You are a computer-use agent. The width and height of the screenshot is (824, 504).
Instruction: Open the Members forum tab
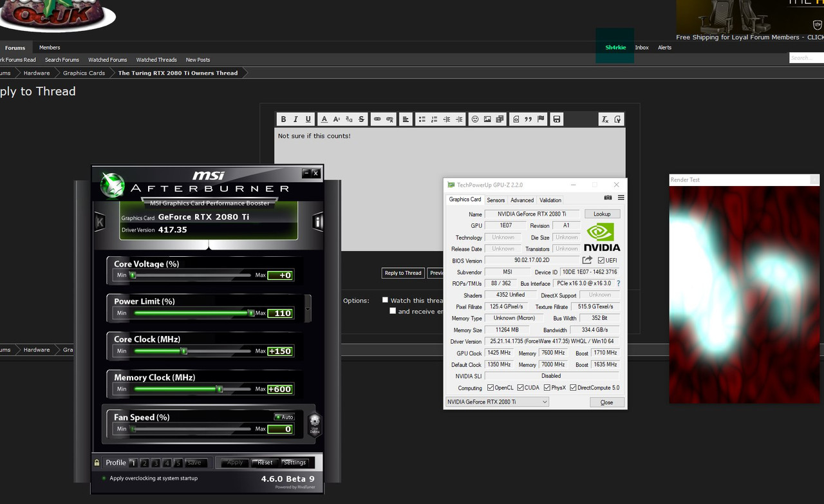(50, 48)
